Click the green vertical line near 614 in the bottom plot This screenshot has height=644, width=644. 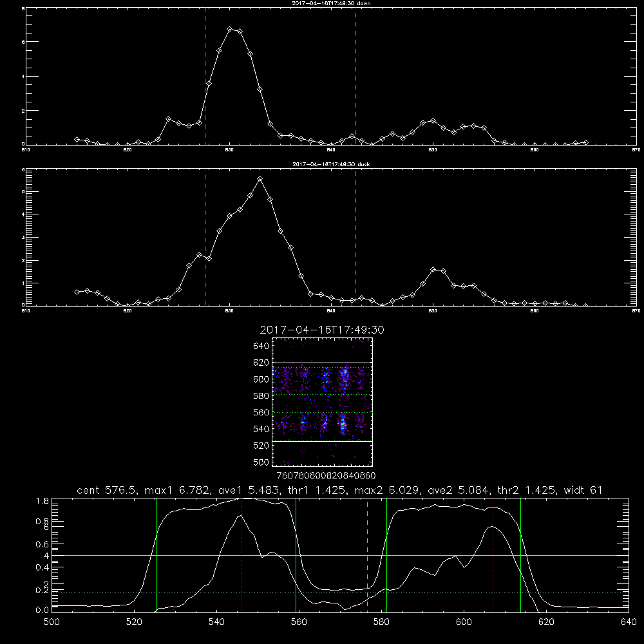(x=520, y=555)
